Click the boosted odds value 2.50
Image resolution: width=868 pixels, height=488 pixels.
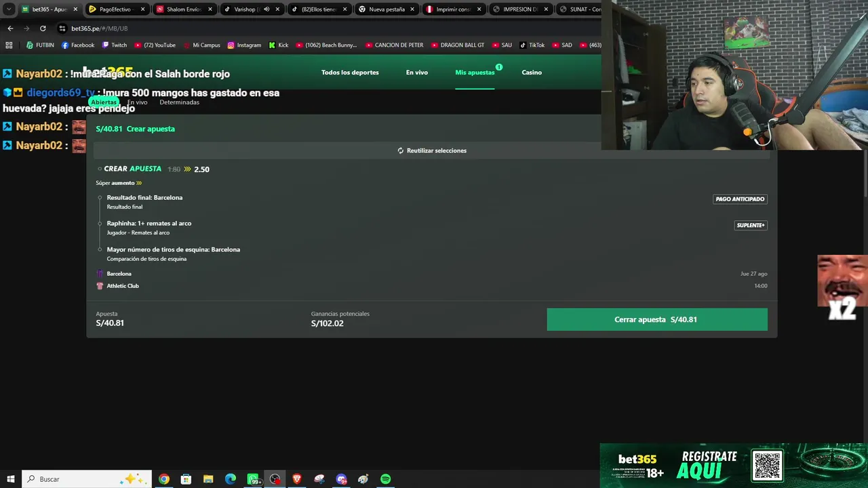click(201, 169)
